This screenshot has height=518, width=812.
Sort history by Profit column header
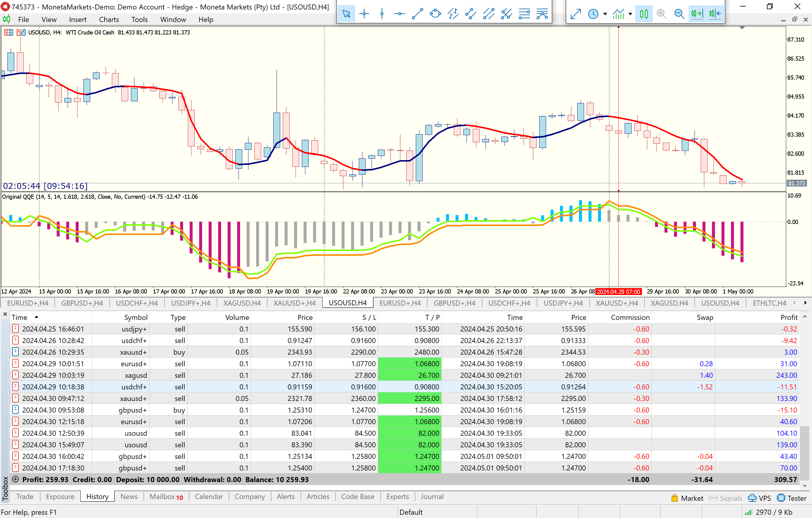point(789,317)
